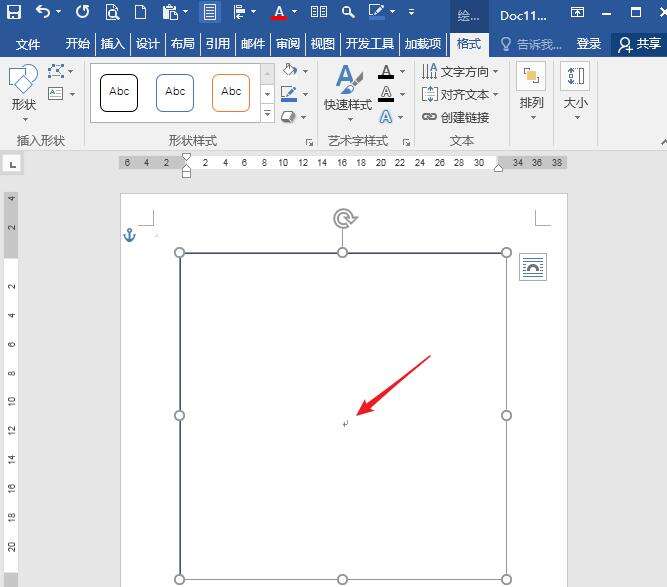Open the Shapes gallery button

[23, 91]
